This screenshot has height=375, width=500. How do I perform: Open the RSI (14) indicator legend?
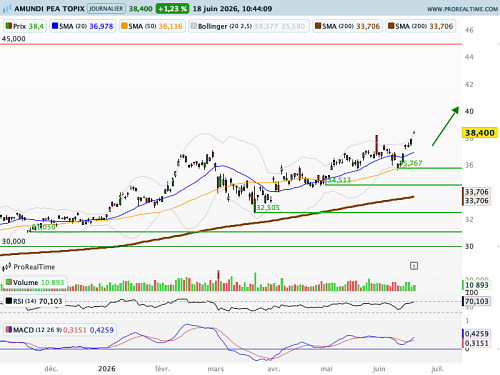click(34, 301)
